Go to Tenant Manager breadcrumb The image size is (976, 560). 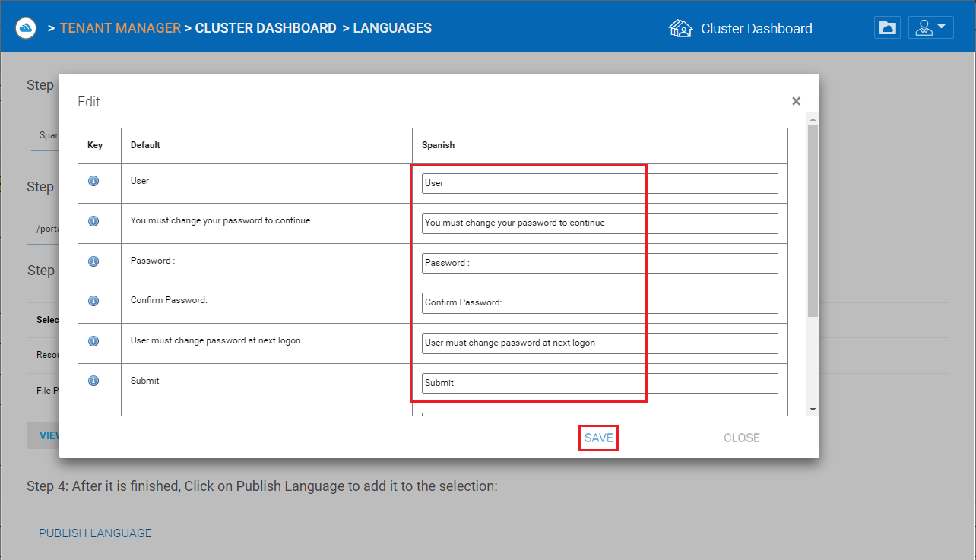click(x=120, y=28)
